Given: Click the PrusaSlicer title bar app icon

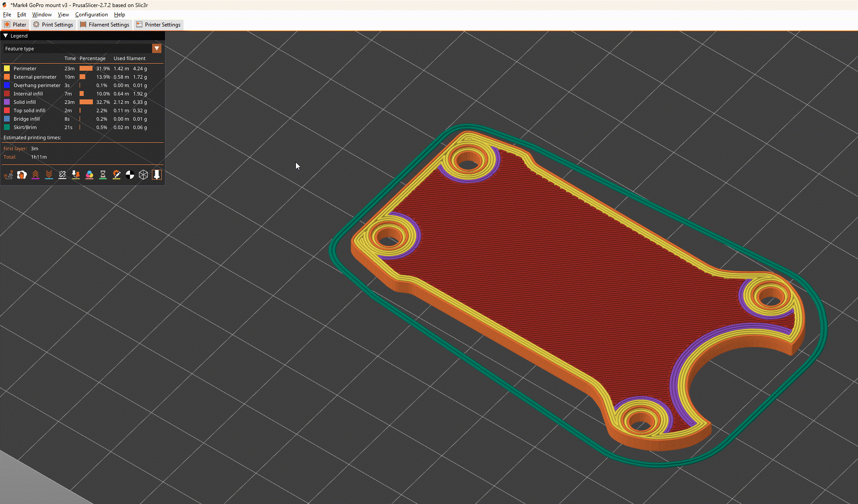Looking at the screenshot, I should coord(4,5).
